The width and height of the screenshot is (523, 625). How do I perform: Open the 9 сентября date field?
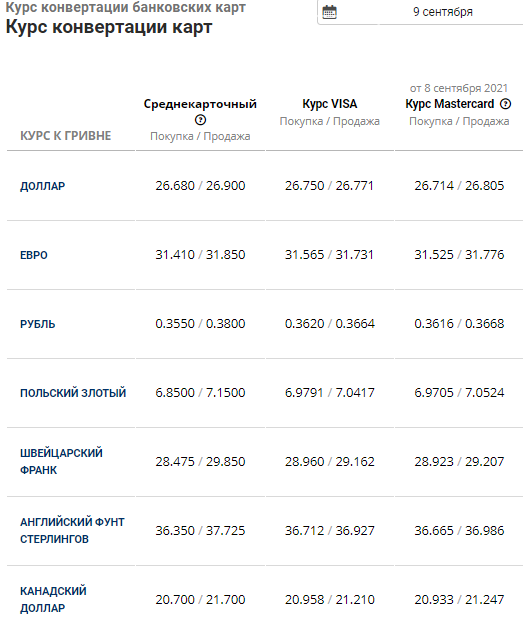[420, 12]
